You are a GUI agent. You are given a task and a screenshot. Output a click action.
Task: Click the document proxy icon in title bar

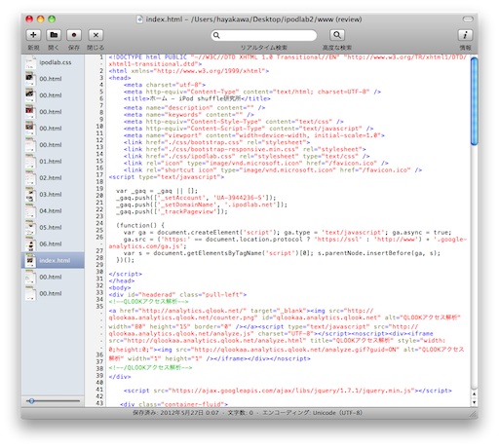pyautogui.click(x=139, y=19)
